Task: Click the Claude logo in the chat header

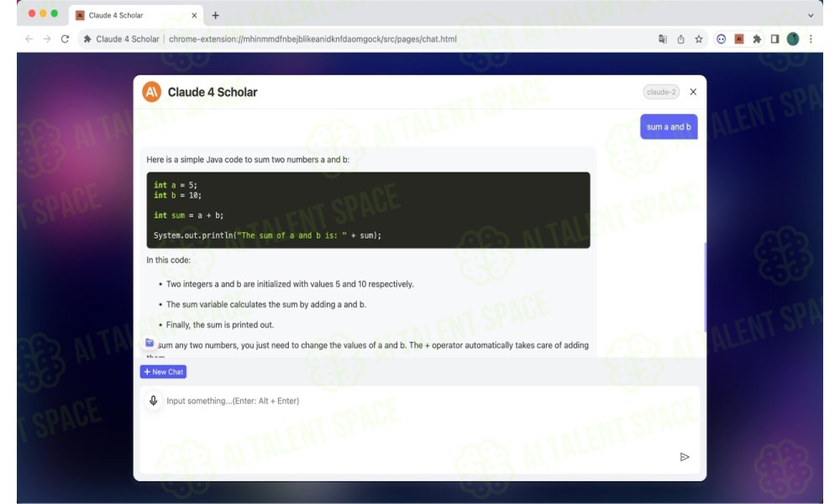Action: coord(151,92)
